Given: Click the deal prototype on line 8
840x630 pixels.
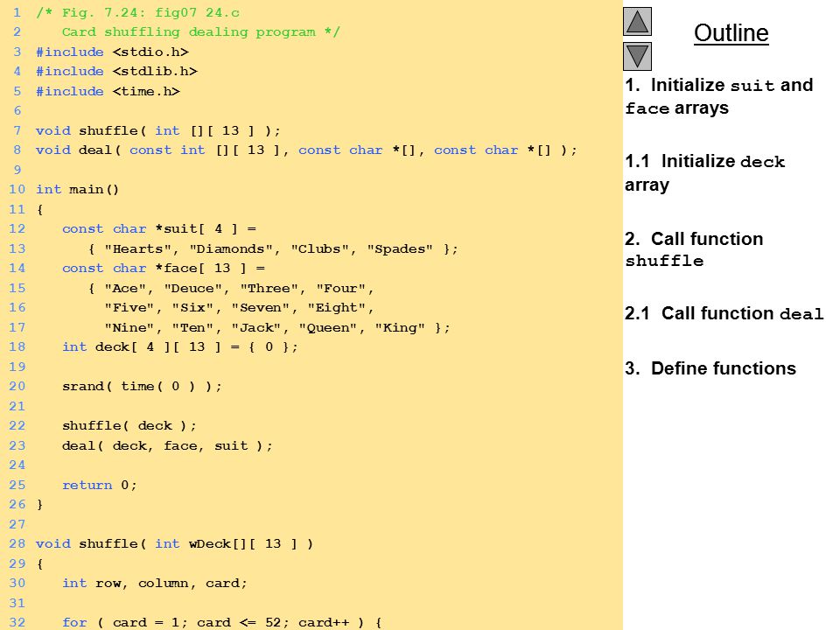Looking at the screenshot, I should coord(306,150).
